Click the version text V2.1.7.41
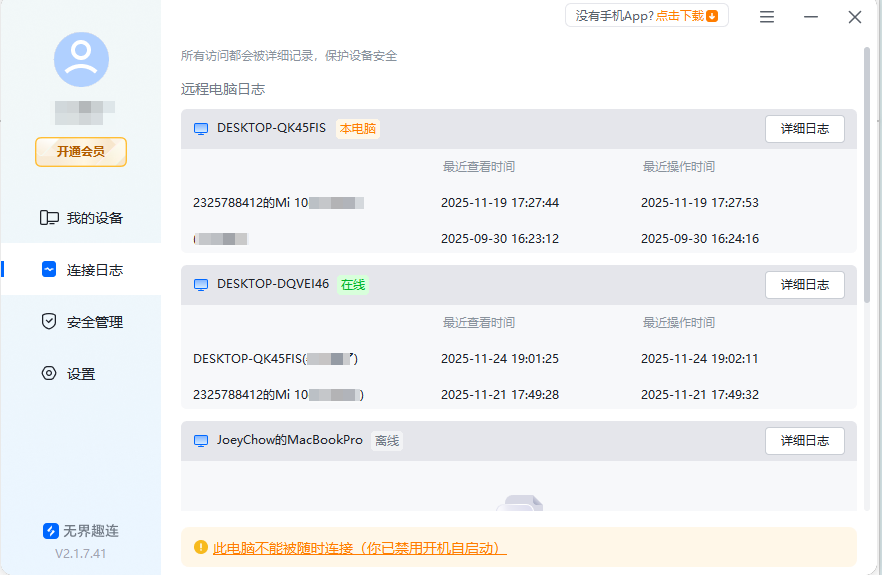Viewport: 882px width, 575px height. pos(80,554)
